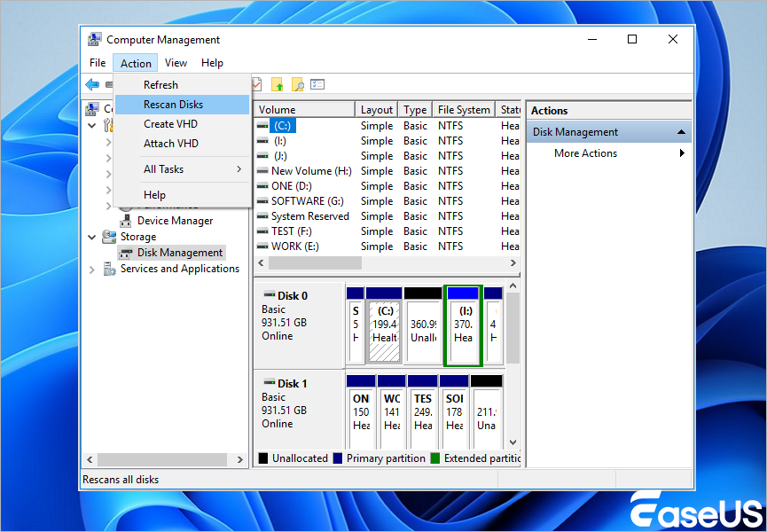This screenshot has height=532, width=767.
Task: Collapse the Storage tree branch
Action: tap(93, 237)
